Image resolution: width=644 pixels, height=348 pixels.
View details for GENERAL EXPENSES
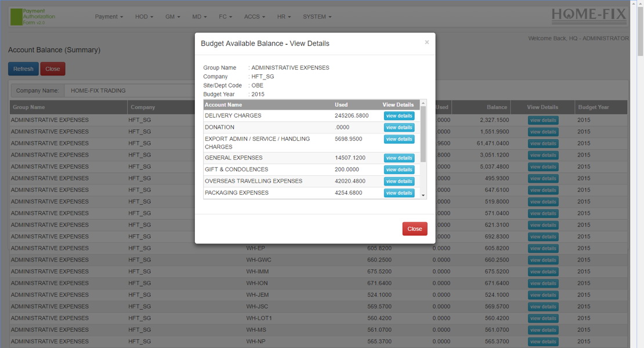click(x=399, y=157)
